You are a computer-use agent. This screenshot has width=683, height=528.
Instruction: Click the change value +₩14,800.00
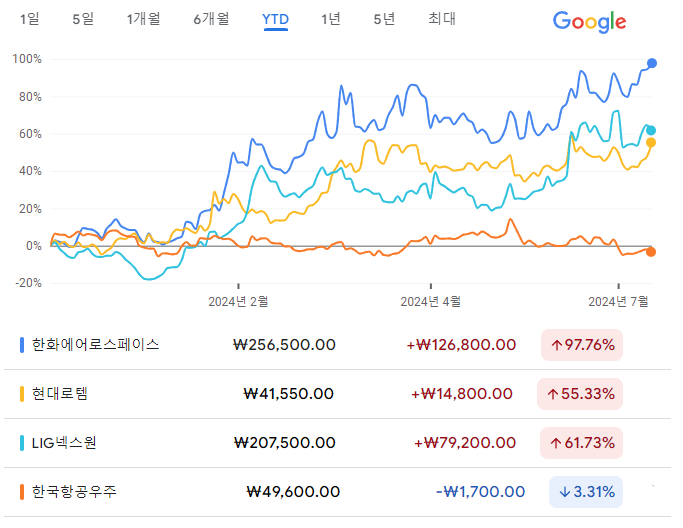point(462,394)
